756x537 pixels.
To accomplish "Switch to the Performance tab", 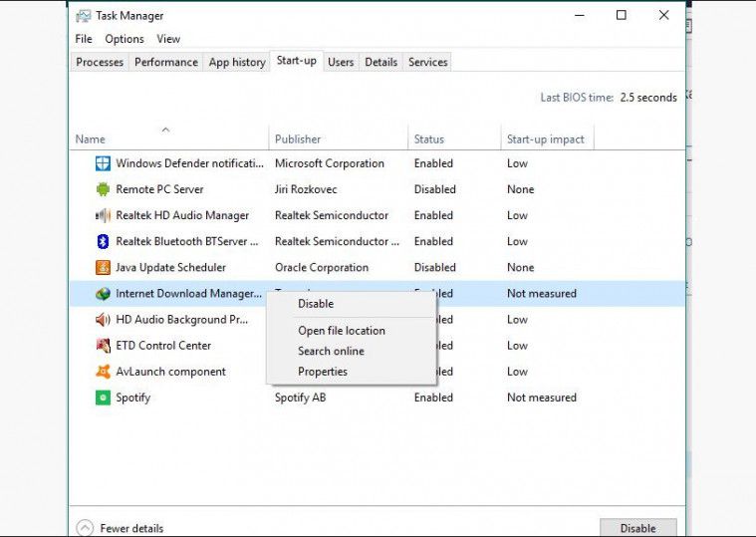I will 166,62.
